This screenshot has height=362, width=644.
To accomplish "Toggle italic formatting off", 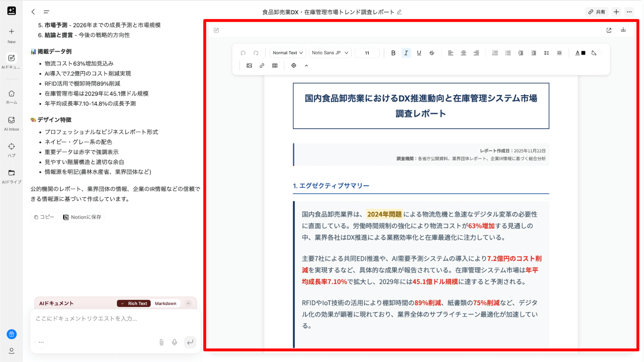I will coord(406,53).
